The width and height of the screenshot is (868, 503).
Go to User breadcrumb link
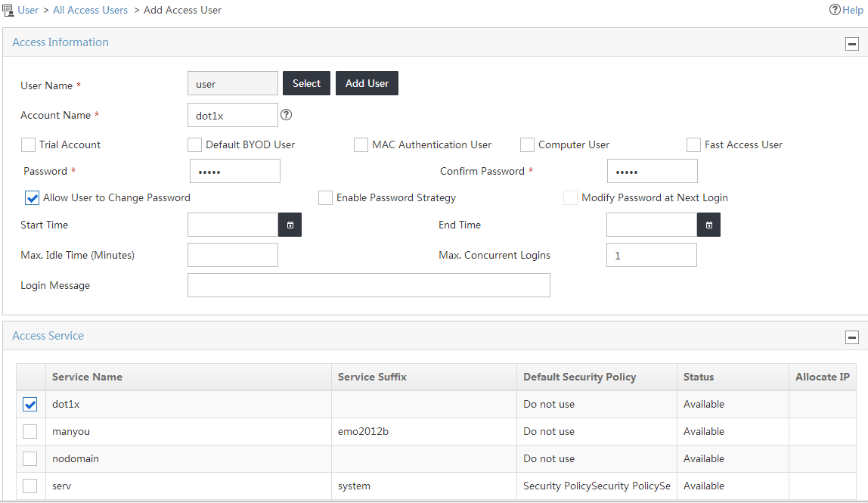click(28, 10)
